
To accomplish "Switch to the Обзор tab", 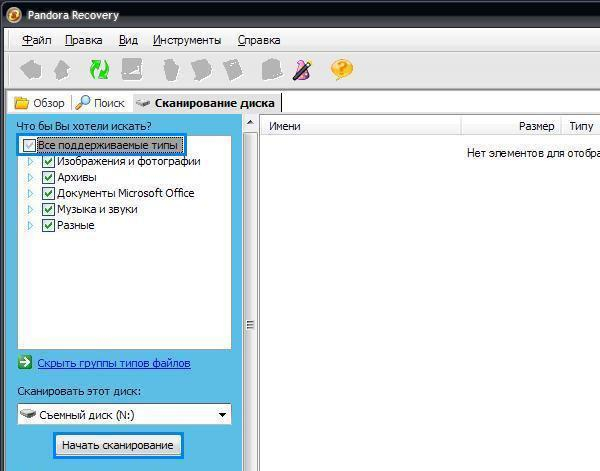I will pyautogui.click(x=39, y=103).
